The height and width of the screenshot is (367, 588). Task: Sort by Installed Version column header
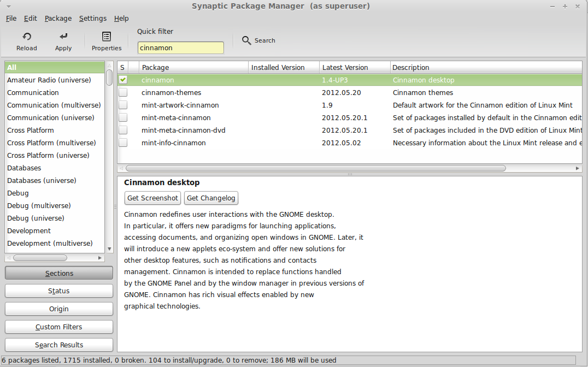[x=284, y=68]
